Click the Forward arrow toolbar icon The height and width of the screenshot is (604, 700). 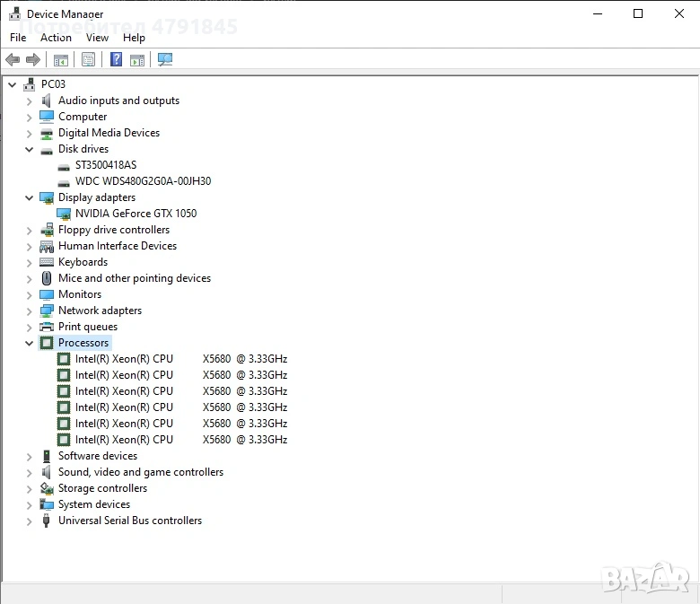(33, 60)
